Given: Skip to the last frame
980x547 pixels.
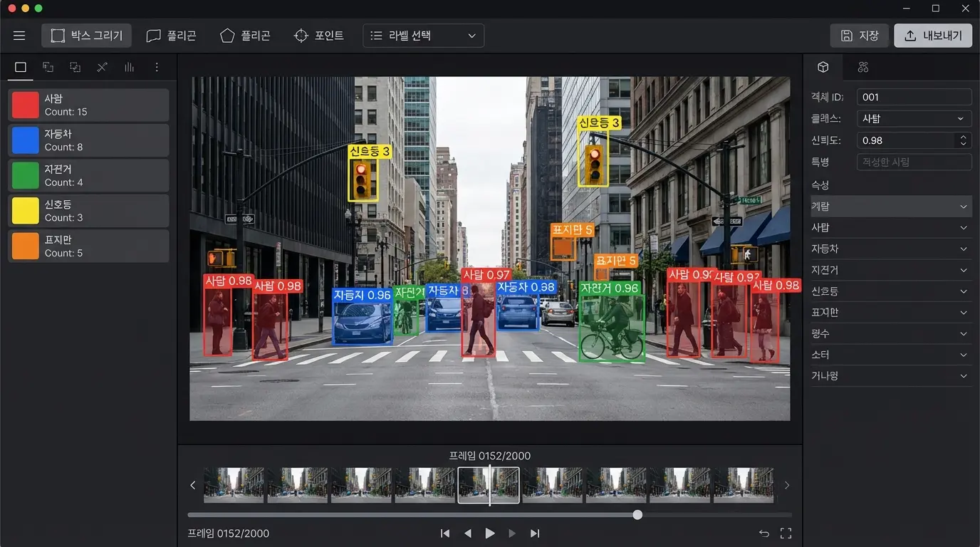Looking at the screenshot, I should coord(535,533).
